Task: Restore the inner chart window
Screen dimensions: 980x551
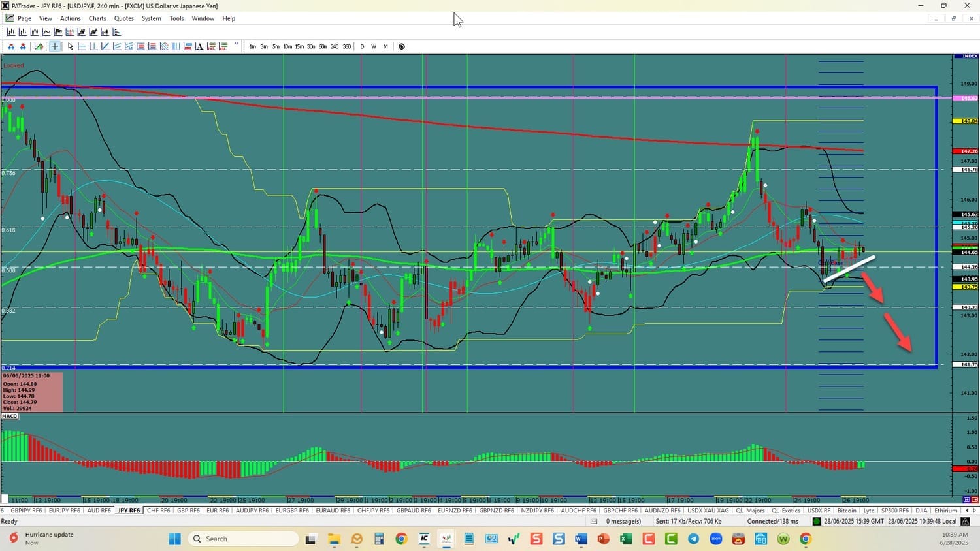Action: (x=953, y=18)
